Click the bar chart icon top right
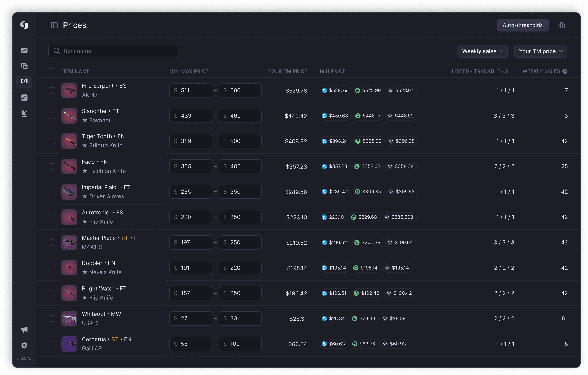 [561, 25]
